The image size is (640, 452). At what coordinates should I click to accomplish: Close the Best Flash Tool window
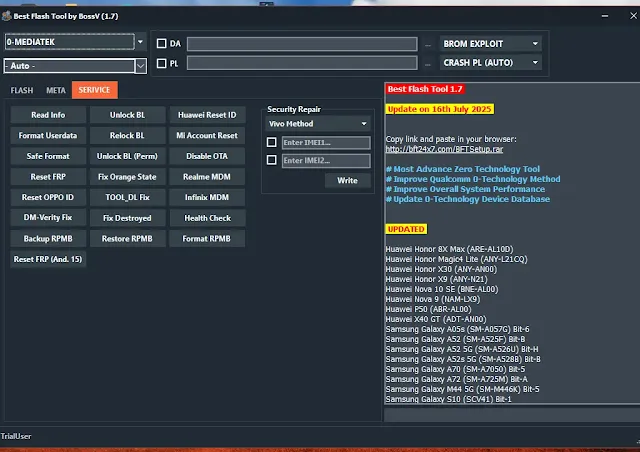point(633,16)
